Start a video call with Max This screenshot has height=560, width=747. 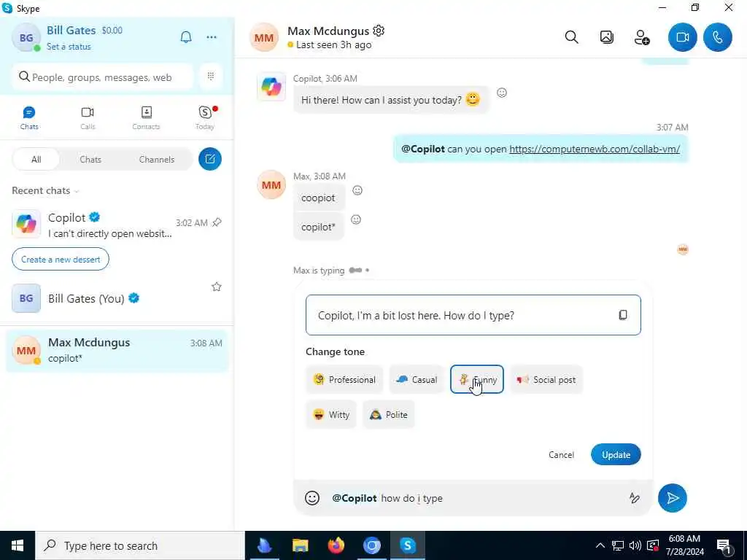(x=682, y=37)
